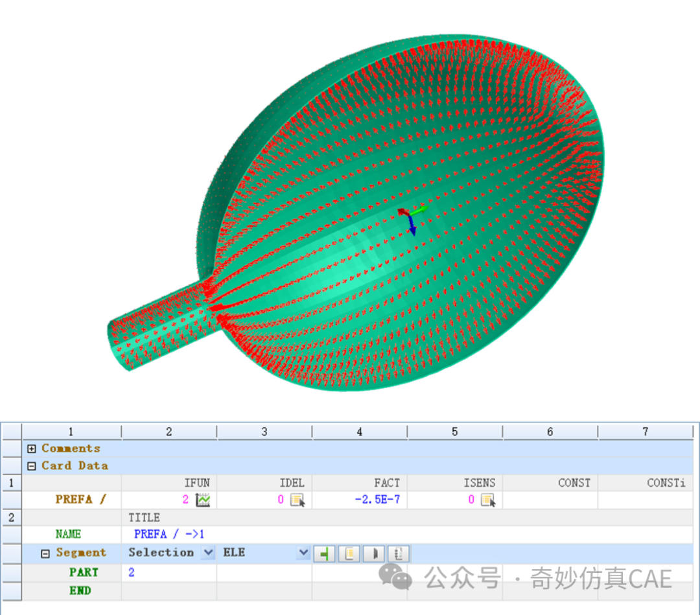Collapse the Segment section
The height and width of the screenshot is (615, 700).
[45, 554]
